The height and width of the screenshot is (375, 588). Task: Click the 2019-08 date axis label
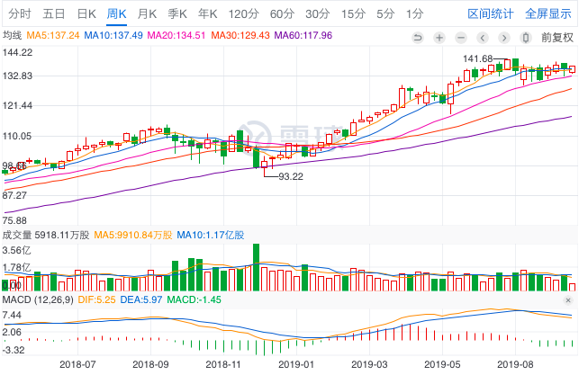(515, 364)
